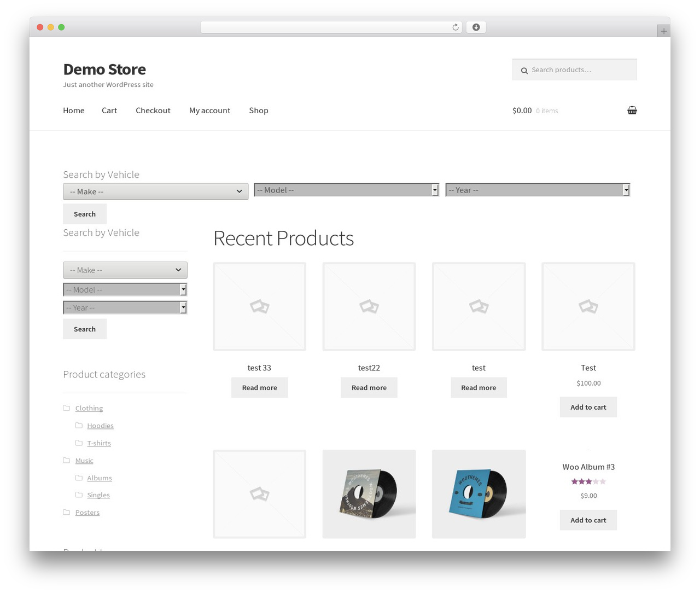Click the shopping basket cart icon
The height and width of the screenshot is (593, 700).
point(632,110)
